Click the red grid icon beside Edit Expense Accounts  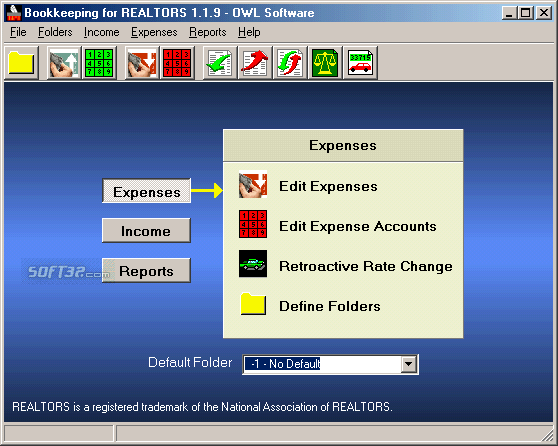pyautogui.click(x=253, y=224)
